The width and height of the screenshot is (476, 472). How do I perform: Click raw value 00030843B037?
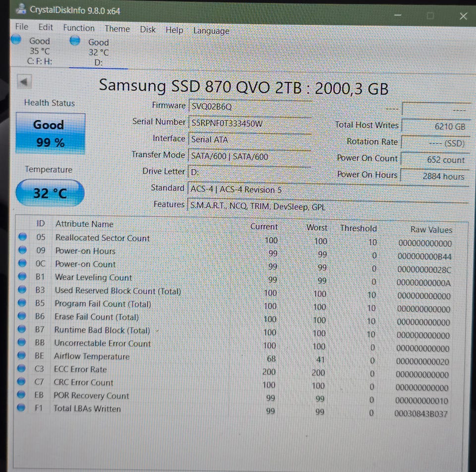[421, 413]
